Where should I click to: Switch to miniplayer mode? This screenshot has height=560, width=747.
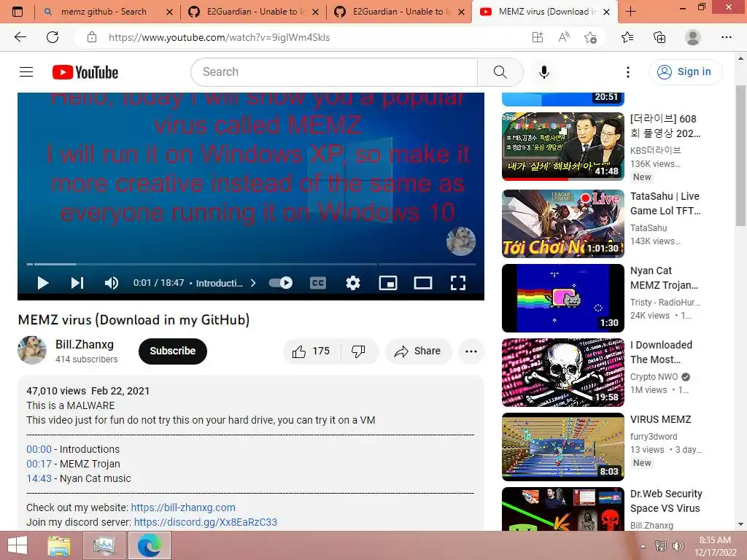[x=388, y=283]
